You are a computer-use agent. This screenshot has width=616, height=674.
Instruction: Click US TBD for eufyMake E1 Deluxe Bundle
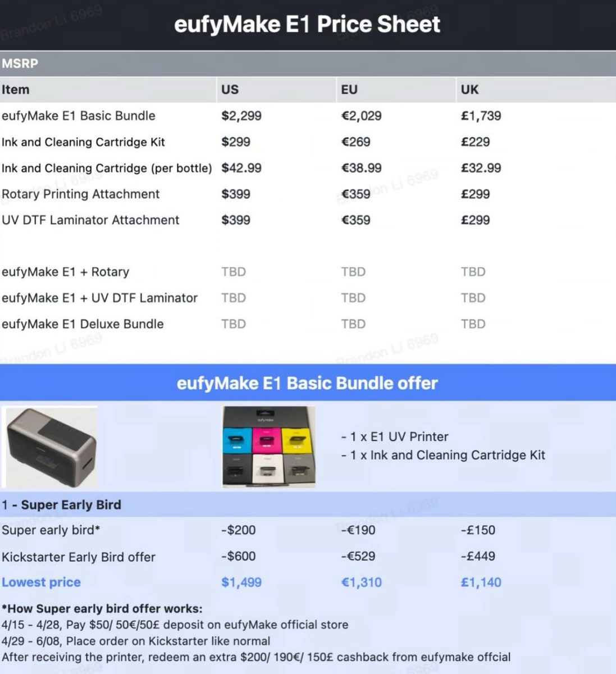[x=234, y=324]
